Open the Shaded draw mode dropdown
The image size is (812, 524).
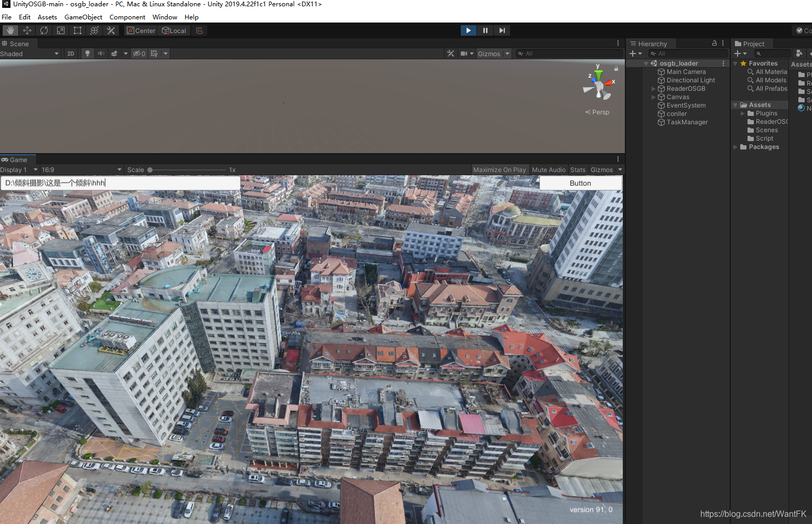[30, 54]
